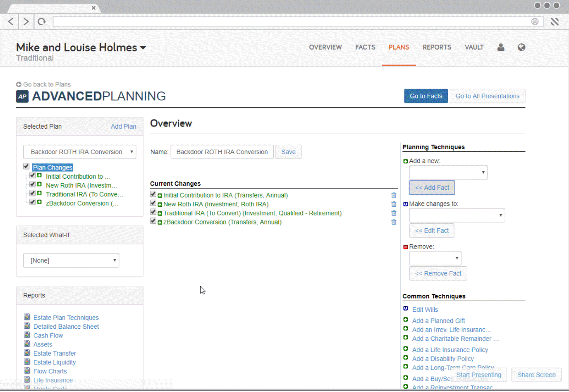Select Plan Changes tree node label

(53, 167)
